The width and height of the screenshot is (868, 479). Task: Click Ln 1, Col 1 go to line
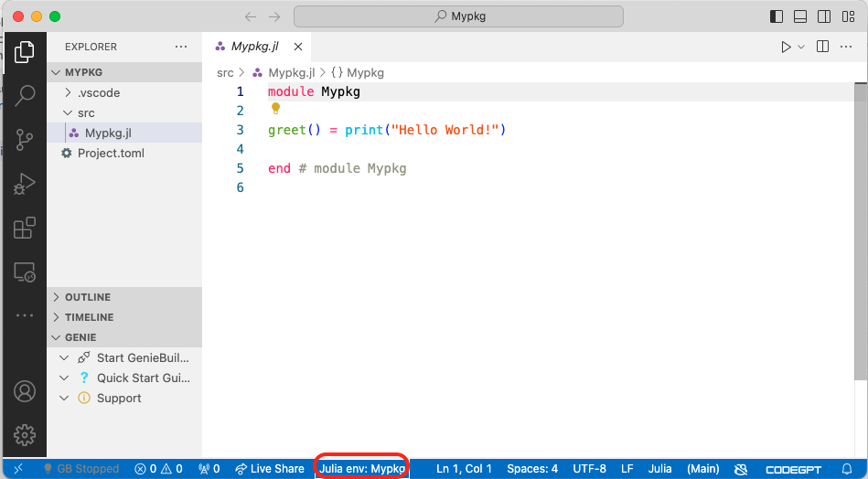pos(464,469)
